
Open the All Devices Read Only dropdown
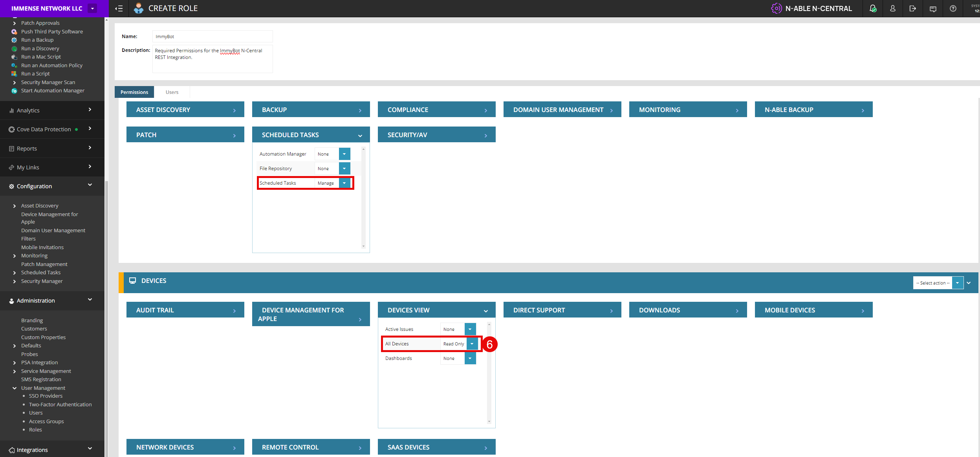(x=472, y=344)
